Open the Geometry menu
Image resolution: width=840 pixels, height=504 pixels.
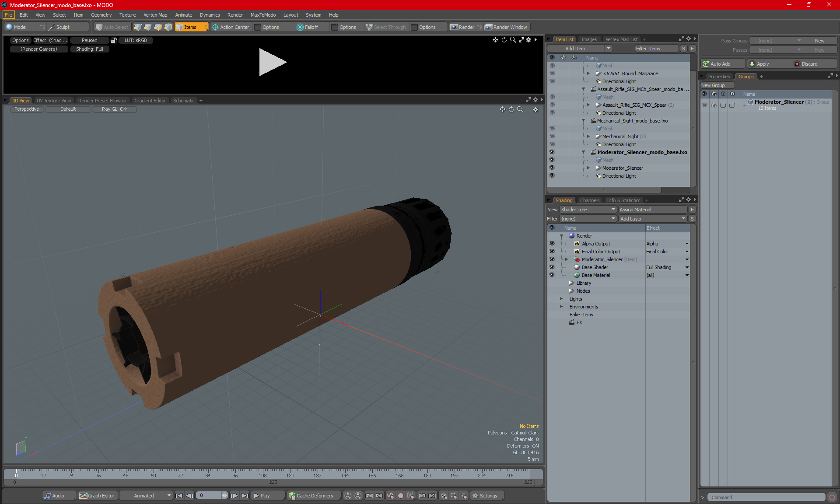point(101,15)
